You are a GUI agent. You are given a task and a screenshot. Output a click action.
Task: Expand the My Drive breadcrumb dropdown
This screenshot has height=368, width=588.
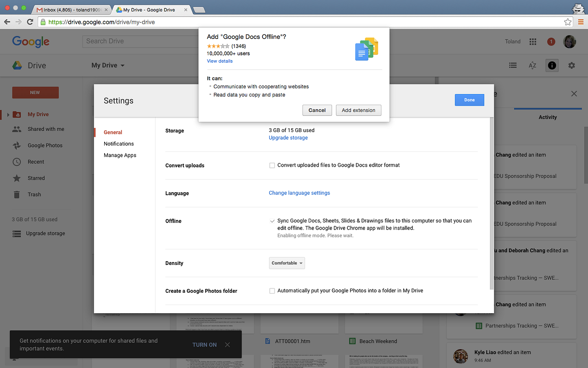click(122, 65)
